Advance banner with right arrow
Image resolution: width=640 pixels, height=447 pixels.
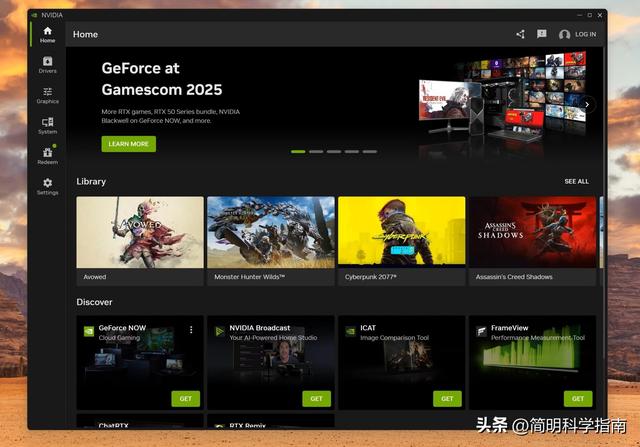point(587,105)
